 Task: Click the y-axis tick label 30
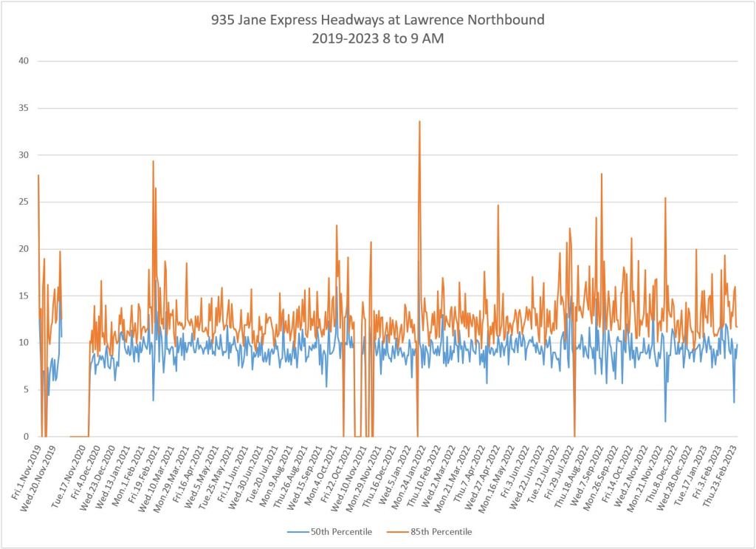[23, 155]
